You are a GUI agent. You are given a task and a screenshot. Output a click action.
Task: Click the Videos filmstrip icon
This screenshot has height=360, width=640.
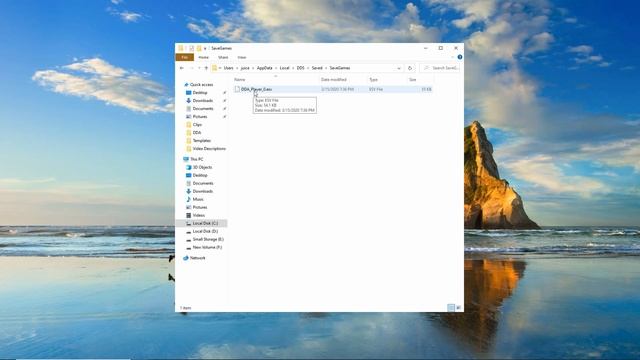point(189,215)
